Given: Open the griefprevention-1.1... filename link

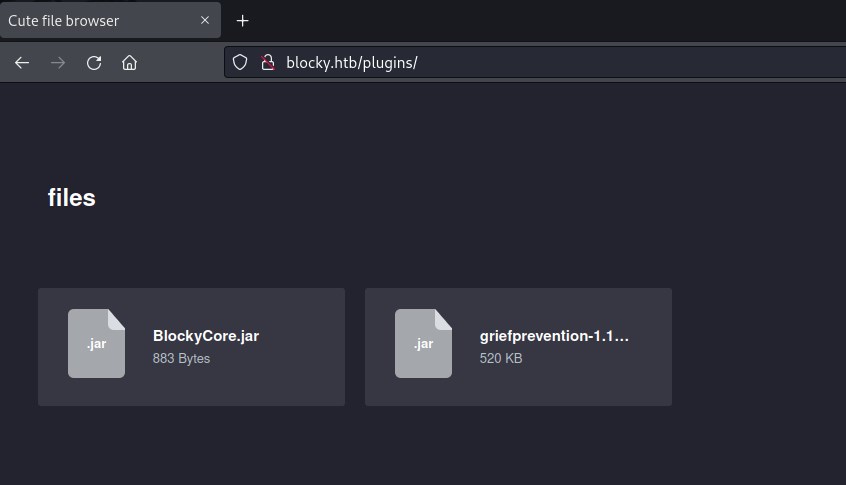Looking at the screenshot, I should [x=554, y=336].
